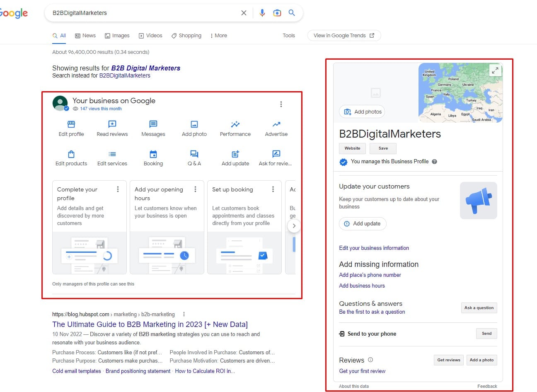537x392 pixels.
Task: Focus the Google search input field
Action: tap(143, 13)
